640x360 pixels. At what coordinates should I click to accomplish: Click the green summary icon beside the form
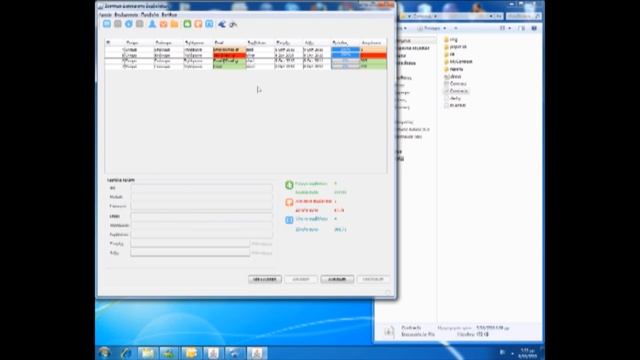click(x=289, y=185)
